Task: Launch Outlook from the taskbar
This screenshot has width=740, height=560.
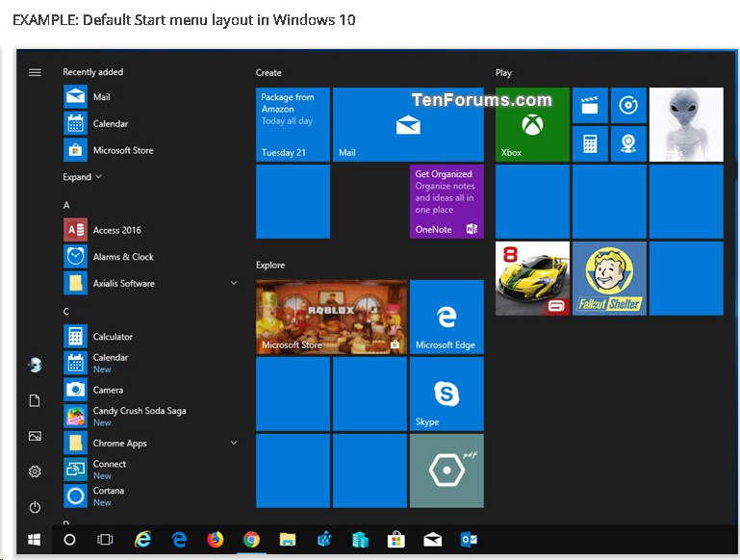Action: [469, 539]
